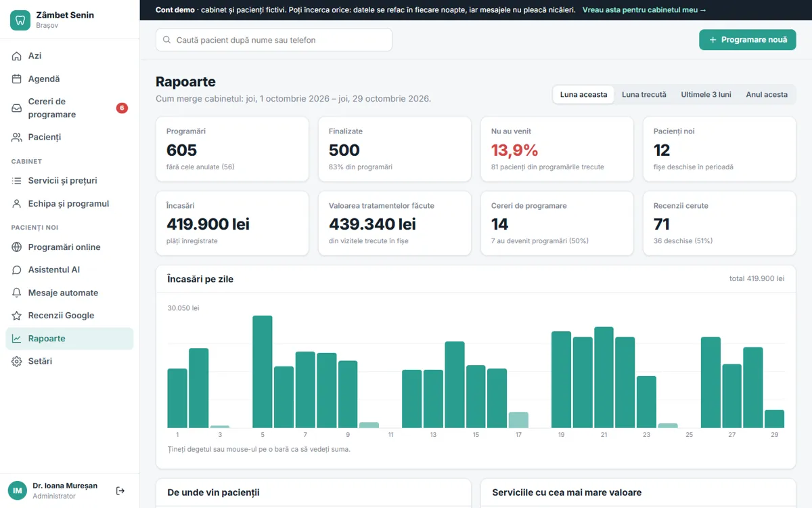Image resolution: width=812 pixels, height=508 pixels.
Task: Click the total 419.900 lei chart label
Action: pos(757,278)
